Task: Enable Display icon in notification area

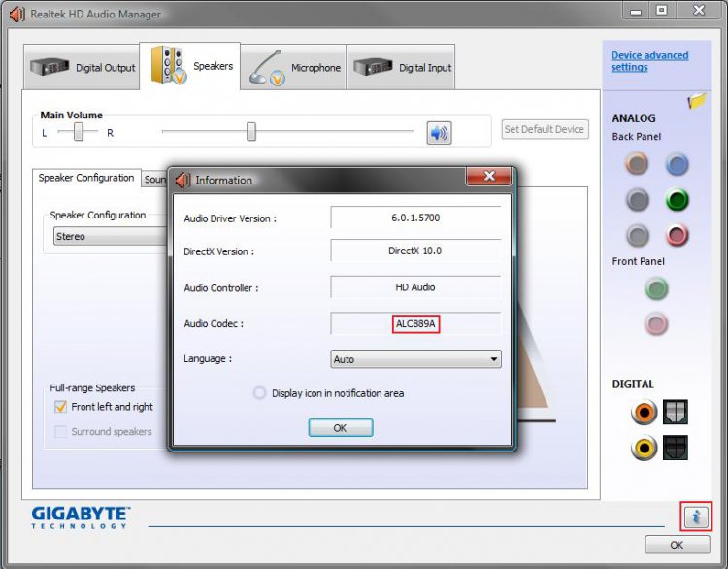Action: (259, 393)
